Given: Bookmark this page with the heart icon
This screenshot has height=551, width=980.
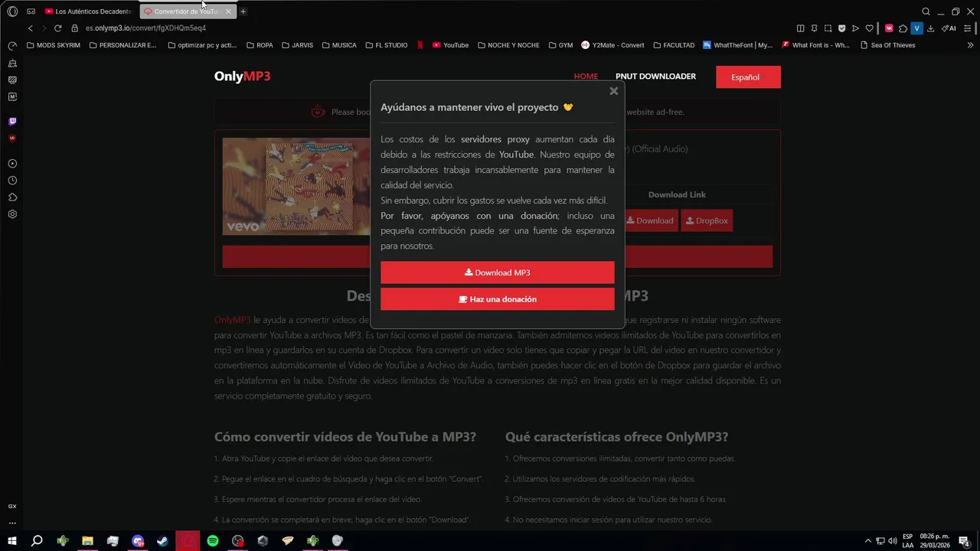Looking at the screenshot, I should click(869, 28).
